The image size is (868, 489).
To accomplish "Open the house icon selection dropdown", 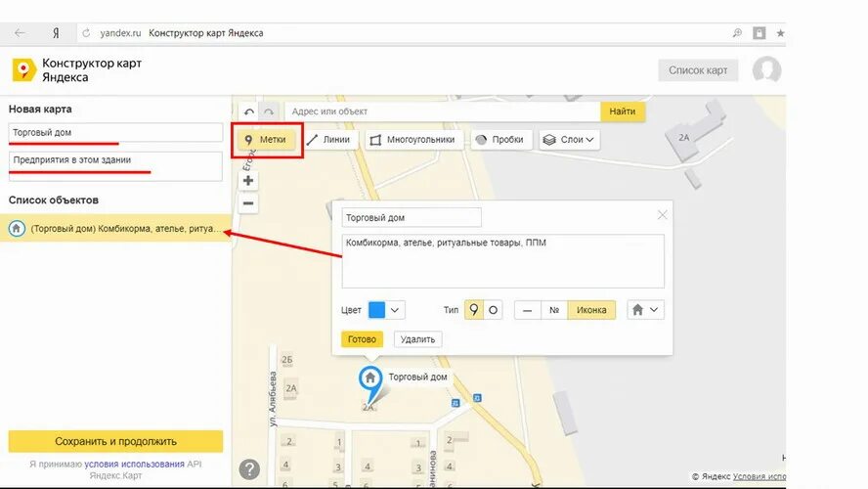I will click(645, 310).
